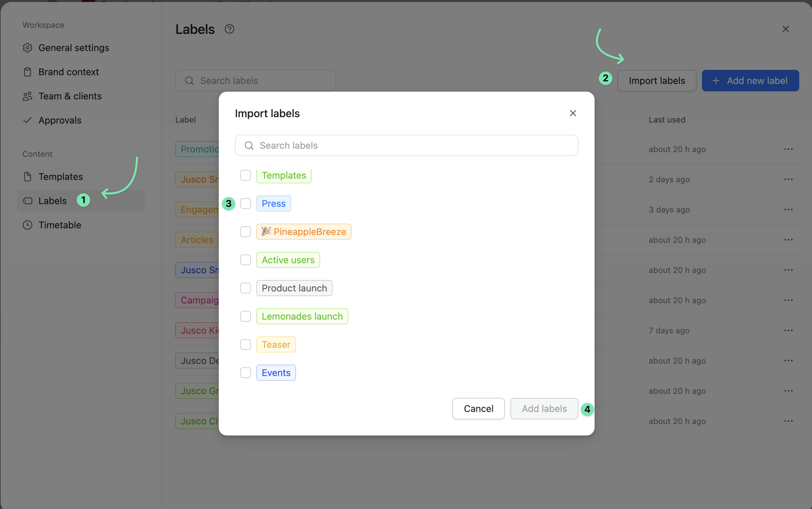Close the Import labels dialog

click(573, 113)
